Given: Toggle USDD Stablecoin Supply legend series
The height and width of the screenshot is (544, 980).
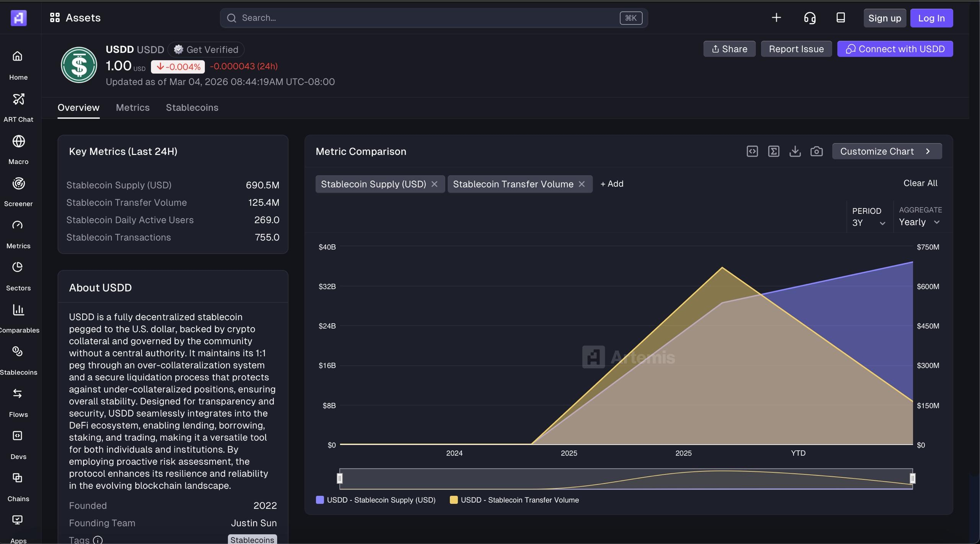Looking at the screenshot, I should pyautogui.click(x=376, y=500).
